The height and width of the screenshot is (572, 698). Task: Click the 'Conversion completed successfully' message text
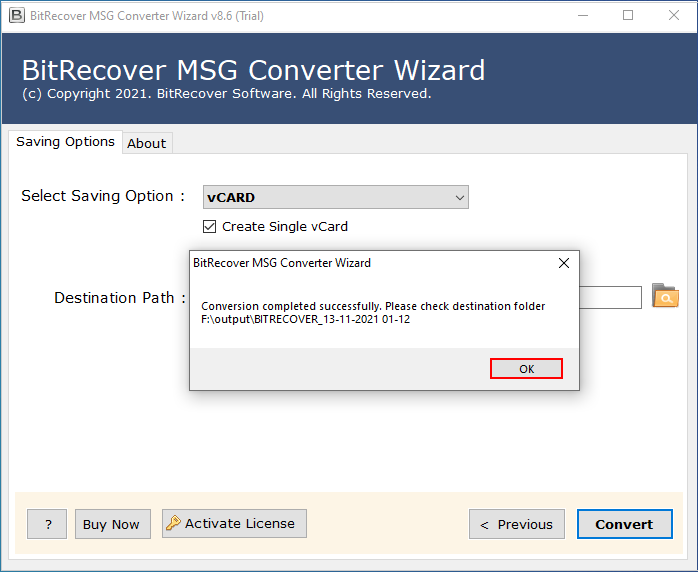(x=373, y=306)
